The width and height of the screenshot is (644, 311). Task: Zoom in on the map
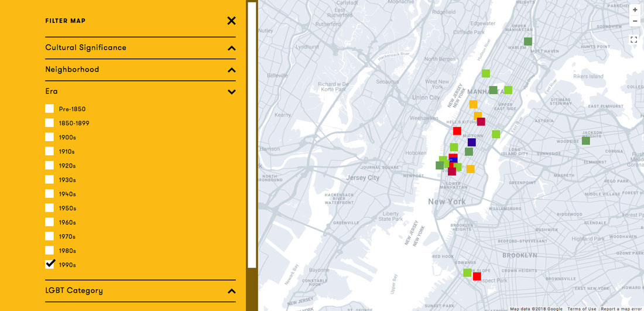click(x=635, y=10)
